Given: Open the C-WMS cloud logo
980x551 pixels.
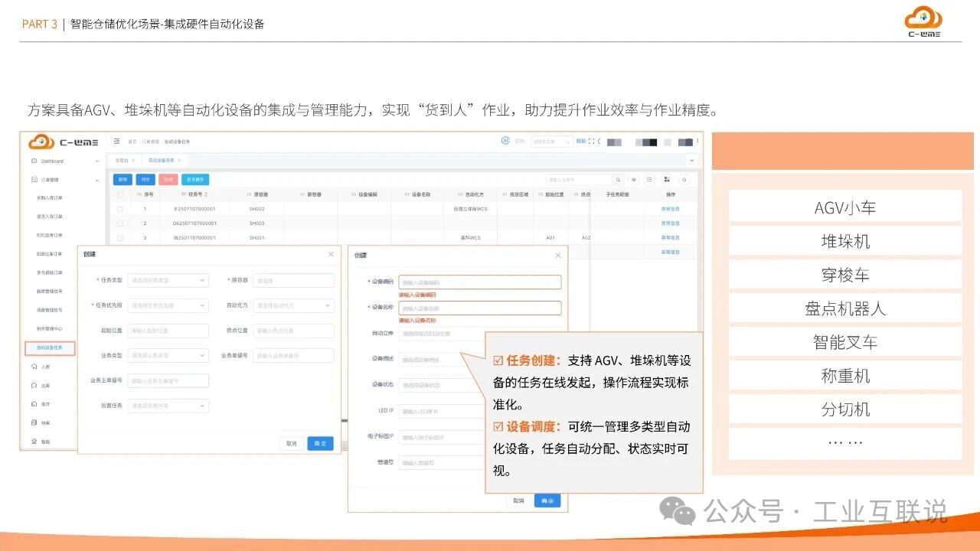Looking at the screenshot, I should click(x=43, y=142).
